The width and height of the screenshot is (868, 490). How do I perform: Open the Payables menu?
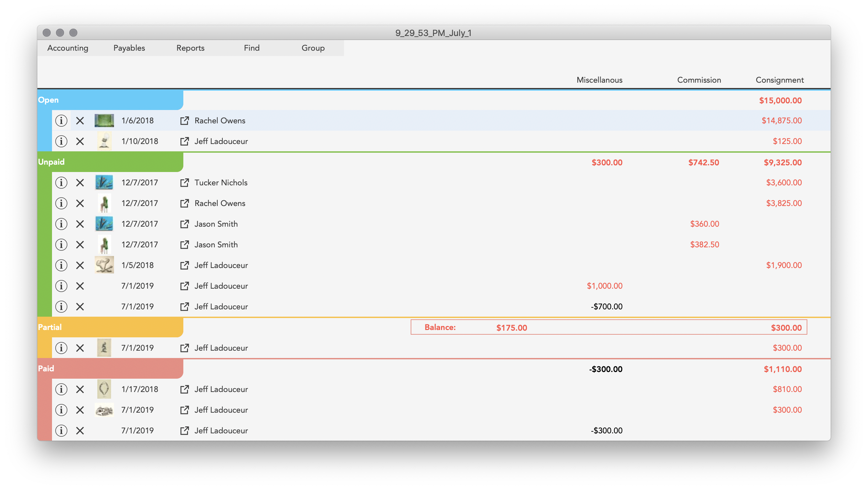coord(129,48)
